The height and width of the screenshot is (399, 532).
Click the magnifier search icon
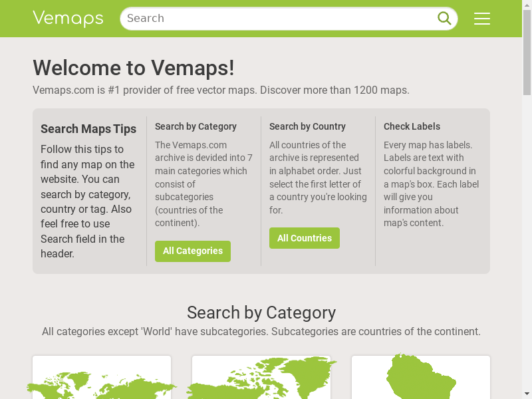444,19
